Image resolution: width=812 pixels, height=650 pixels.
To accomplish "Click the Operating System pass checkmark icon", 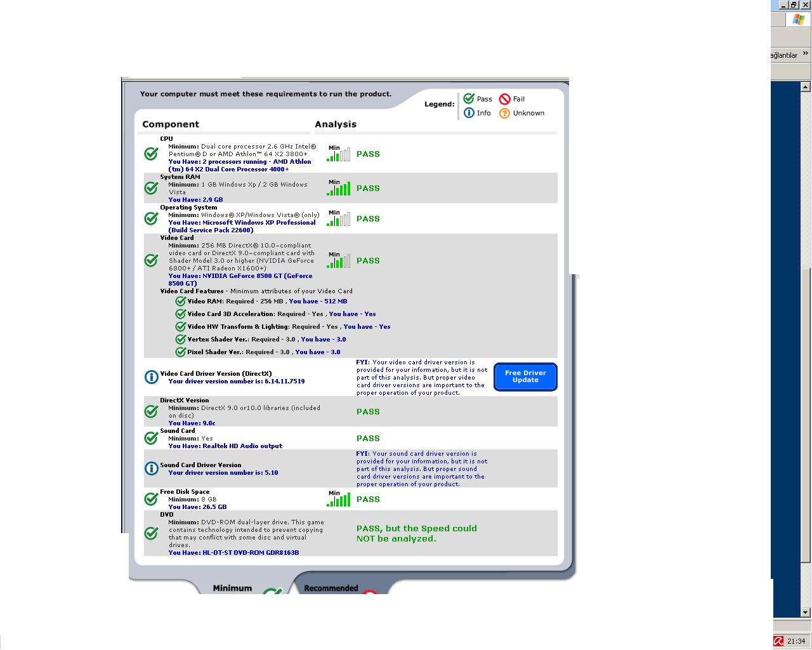I will (x=151, y=218).
